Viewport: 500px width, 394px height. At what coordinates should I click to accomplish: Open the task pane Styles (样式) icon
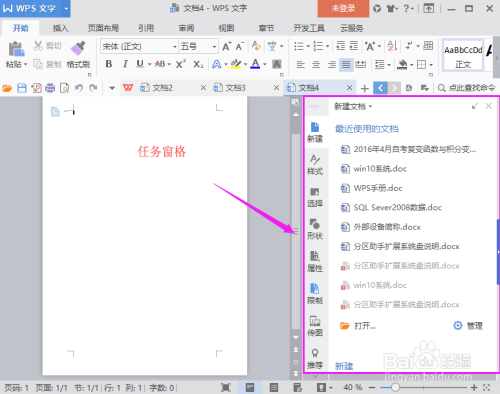(315, 165)
